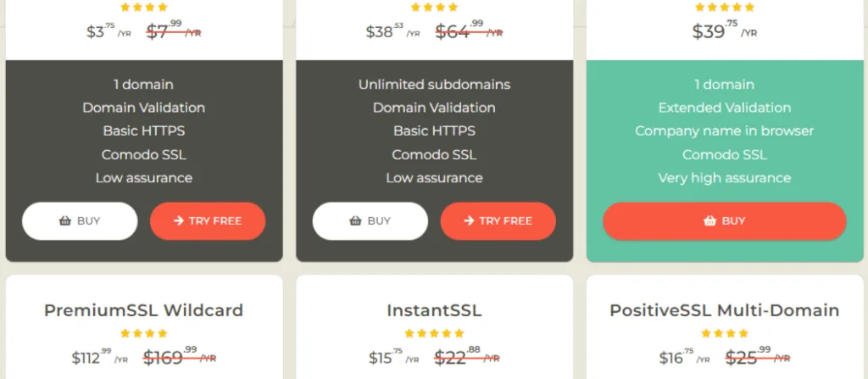Viewport: 868px width, 379px height.
Task: Open the PositiveSSL Multi-Domain product title
Action: pyautogui.click(x=725, y=310)
